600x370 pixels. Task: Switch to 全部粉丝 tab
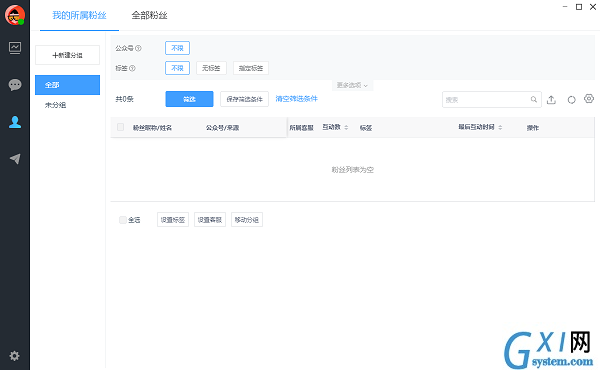(x=150, y=15)
